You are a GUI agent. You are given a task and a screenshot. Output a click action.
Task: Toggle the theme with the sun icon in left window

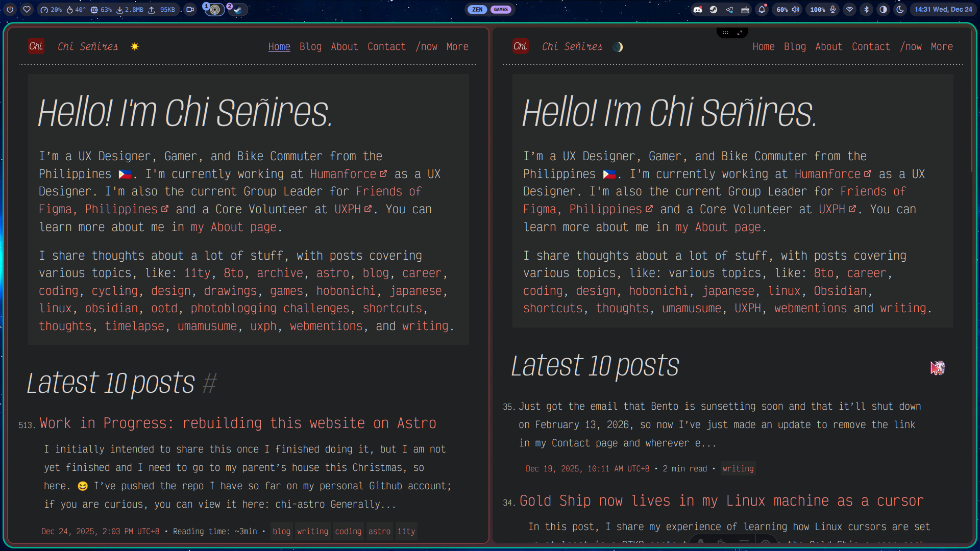point(135,46)
